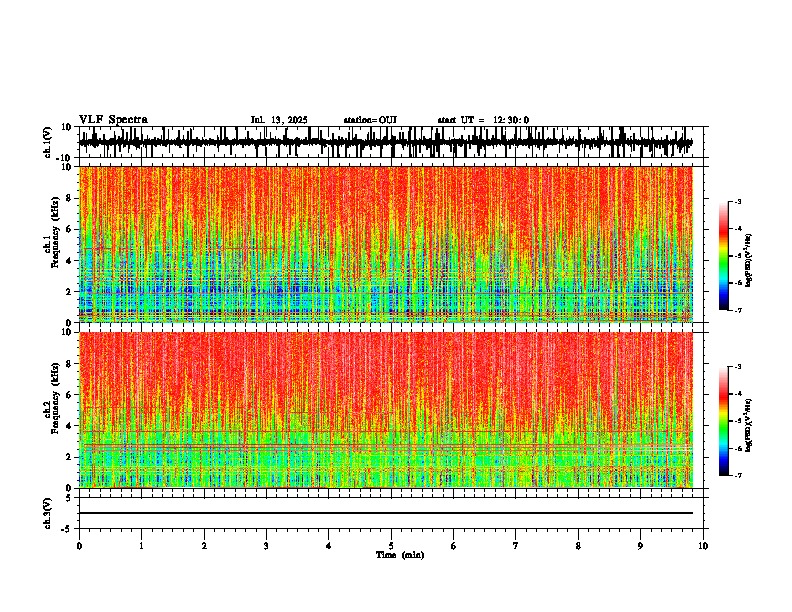Viewport: 792px width, 612px height.
Task: Click the "ch.1(V)" waveform axis label
Action: tap(48, 142)
